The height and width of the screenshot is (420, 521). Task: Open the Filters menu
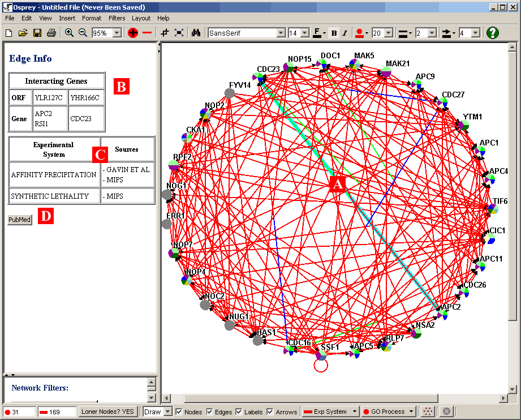pyautogui.click(x=117, y=18)
